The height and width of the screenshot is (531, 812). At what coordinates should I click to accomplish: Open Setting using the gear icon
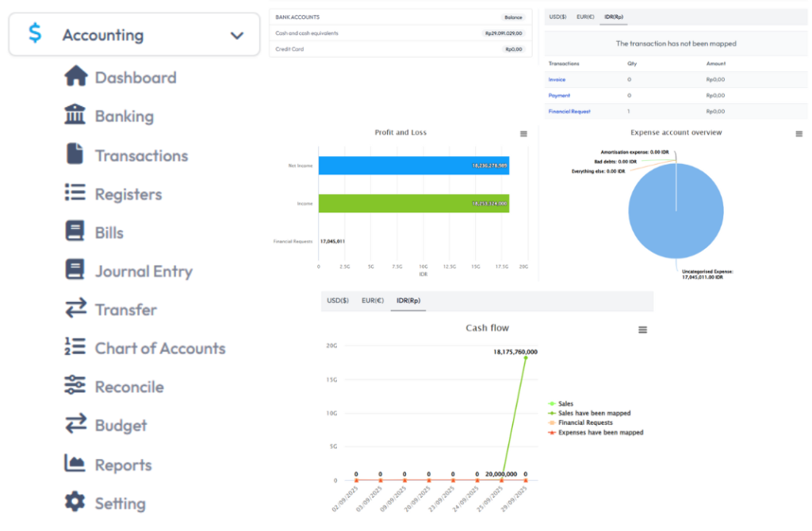coord(75,502)
